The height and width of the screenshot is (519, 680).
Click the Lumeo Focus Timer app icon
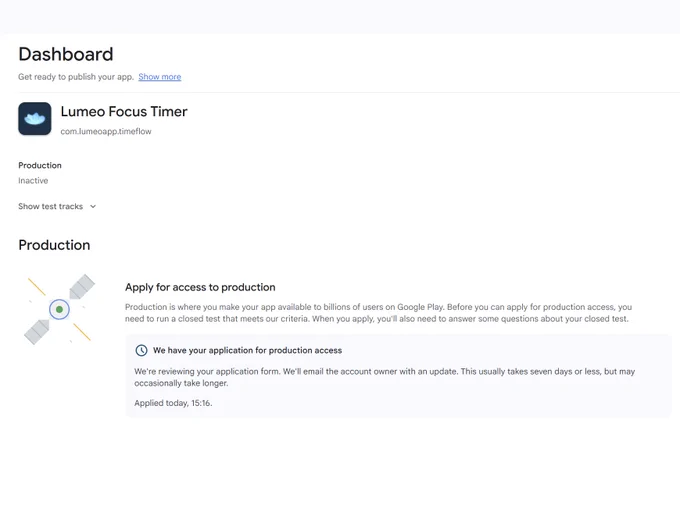[x=35, y=119]
